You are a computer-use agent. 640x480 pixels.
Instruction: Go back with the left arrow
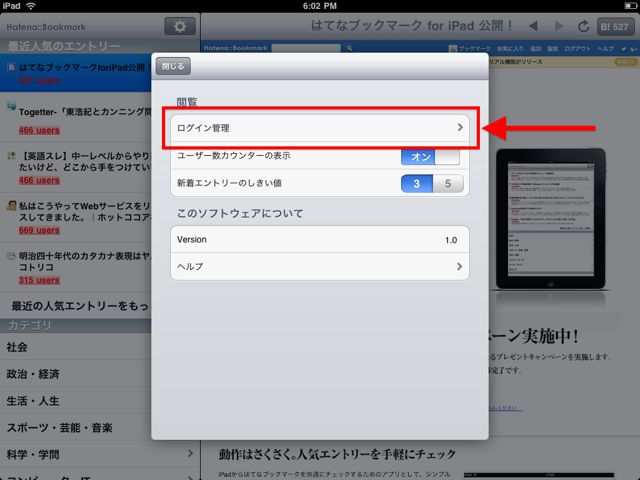pyautogui.click(x=533, y=26)
